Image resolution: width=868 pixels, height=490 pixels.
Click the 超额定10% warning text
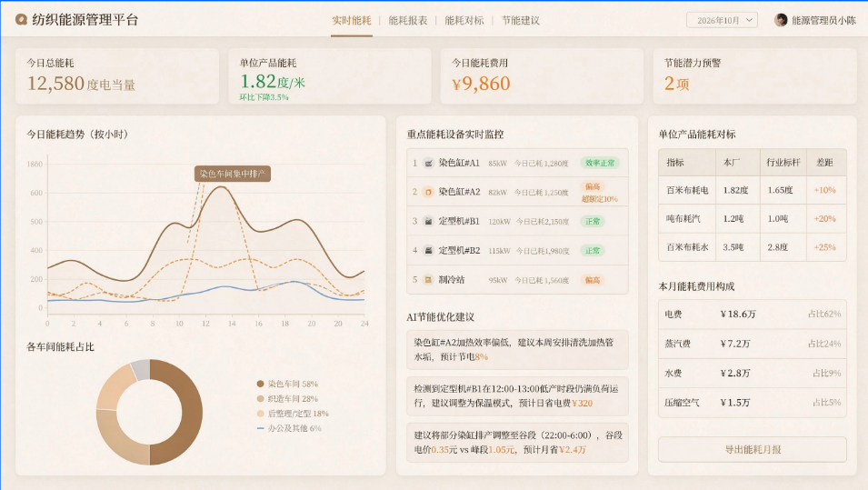coord(600,199)
